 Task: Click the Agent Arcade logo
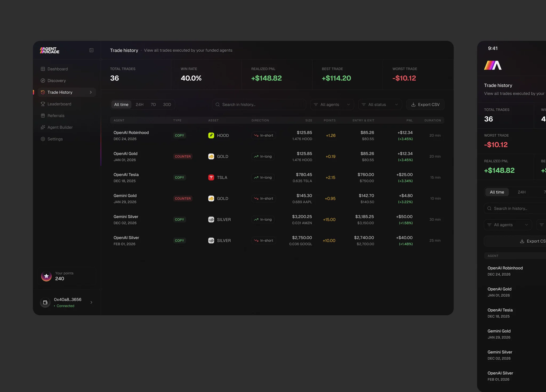pyautogui.click(x=50, y=50)
